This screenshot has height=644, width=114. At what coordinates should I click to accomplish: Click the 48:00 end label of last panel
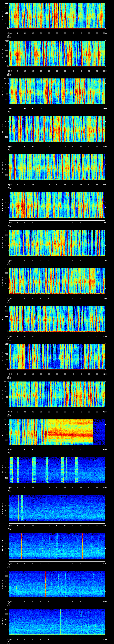(x=105, y=639)
